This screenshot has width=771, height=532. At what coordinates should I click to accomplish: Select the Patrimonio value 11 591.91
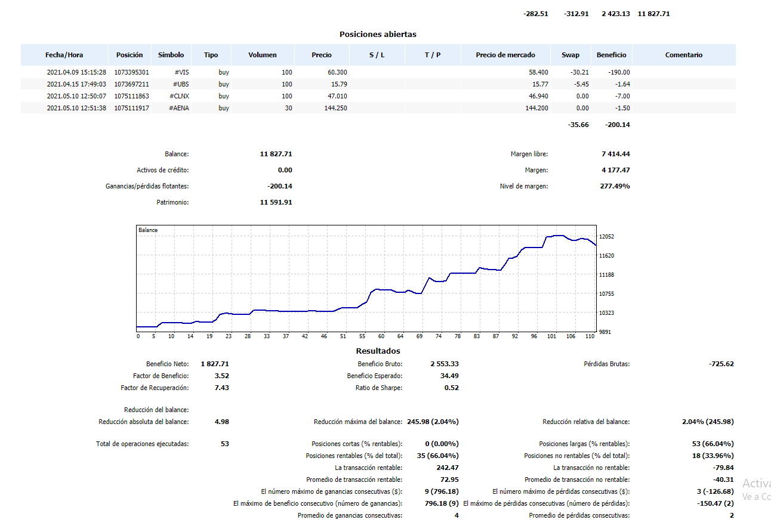coord(276,202)
